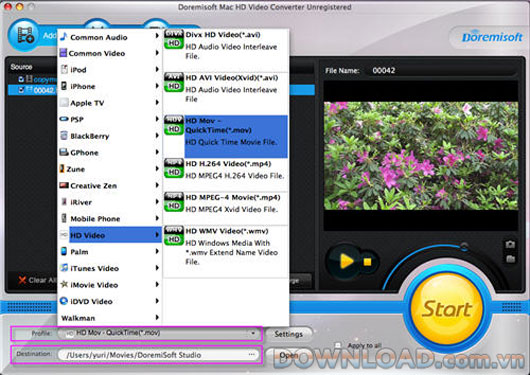Screen dimensions: 530x375
Task: Select Walkman menu category
Action: coord(110,318)
